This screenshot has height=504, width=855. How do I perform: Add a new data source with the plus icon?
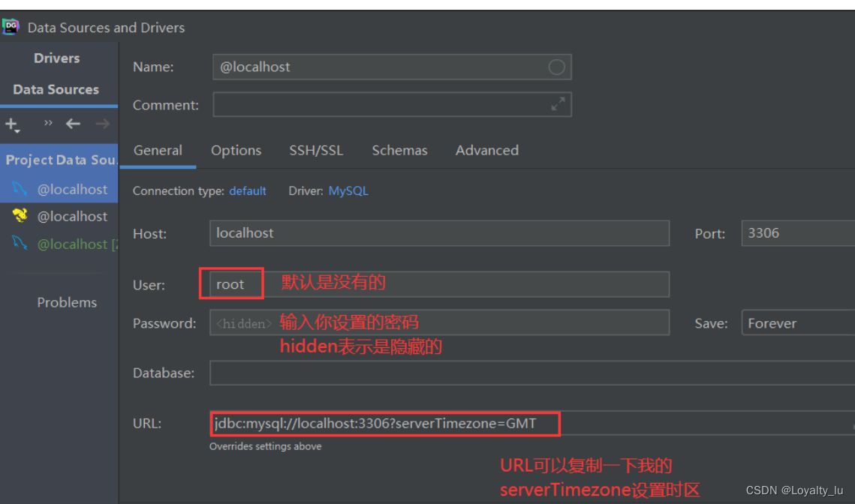pos(11,124)
